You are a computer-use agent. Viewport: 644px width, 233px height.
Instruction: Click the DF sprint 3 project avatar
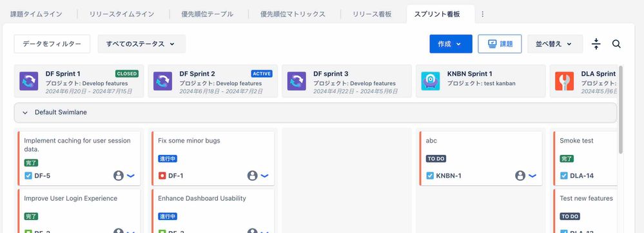click(297, 81)
